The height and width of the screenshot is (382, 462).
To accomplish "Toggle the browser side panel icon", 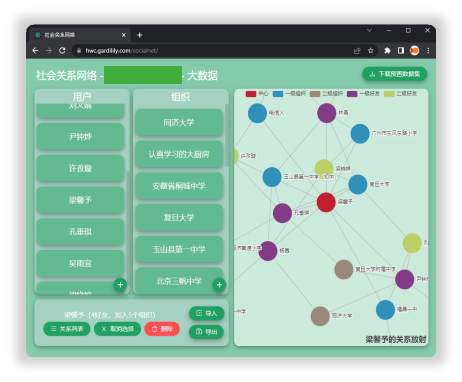I will pyautogui.click(x=401, y=51).
